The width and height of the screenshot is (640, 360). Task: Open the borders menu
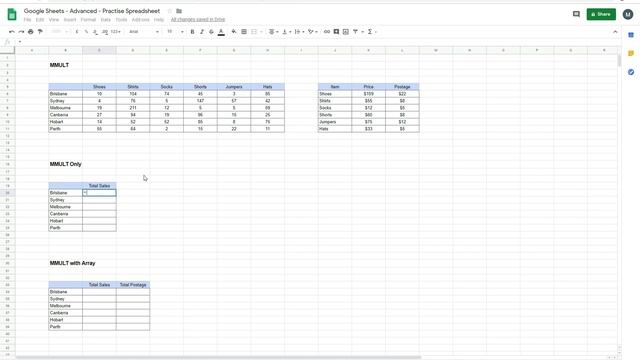tap(244, 31)
